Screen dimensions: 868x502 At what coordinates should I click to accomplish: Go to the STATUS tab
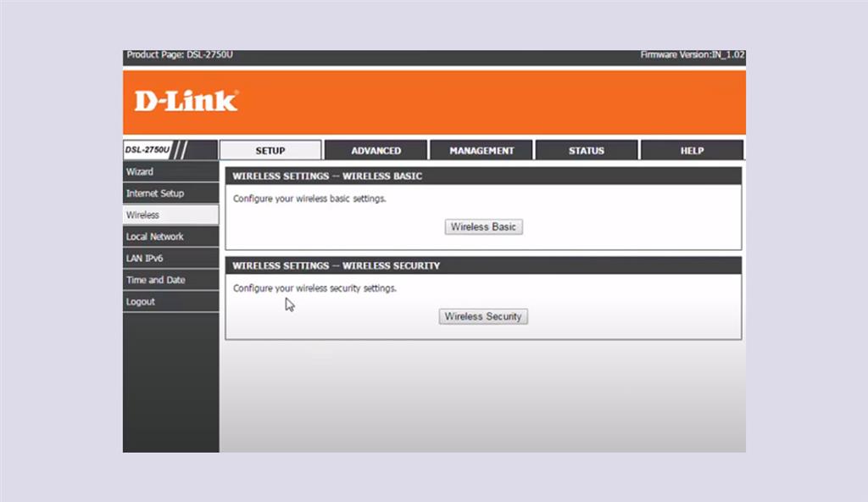[587, 150]
